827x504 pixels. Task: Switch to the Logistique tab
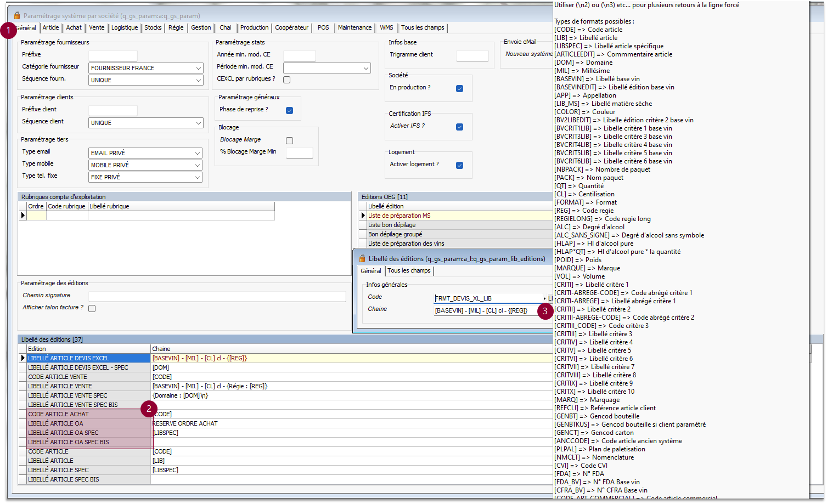125,27
